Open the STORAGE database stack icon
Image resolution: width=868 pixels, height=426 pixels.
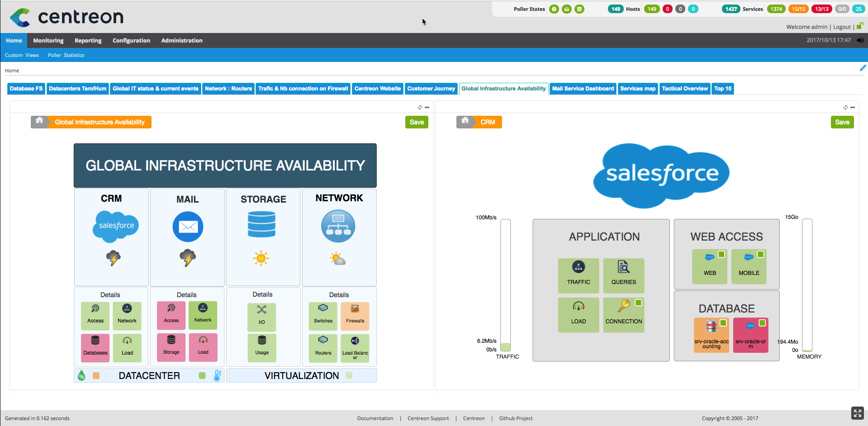point(261,225)
